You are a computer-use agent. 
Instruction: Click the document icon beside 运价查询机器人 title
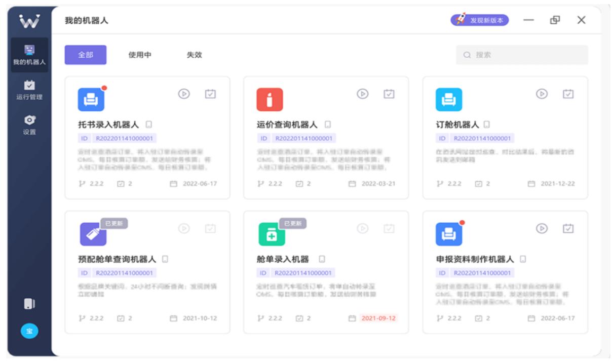pyautogui.click(x=328, y=125)
